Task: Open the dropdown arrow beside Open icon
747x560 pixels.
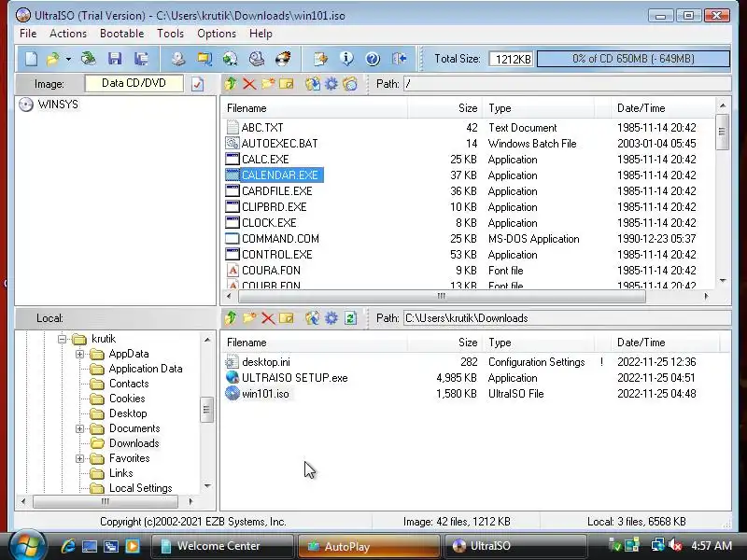Action: [68, 59]
